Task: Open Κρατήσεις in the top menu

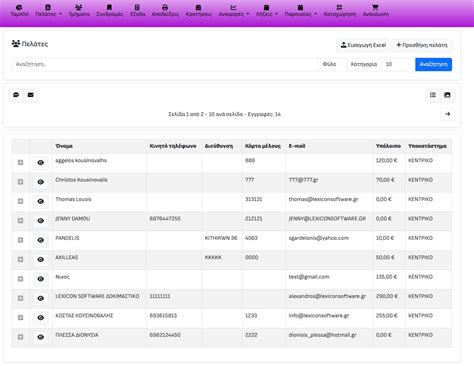Action: pyautogui.click(x=198, y=11)
